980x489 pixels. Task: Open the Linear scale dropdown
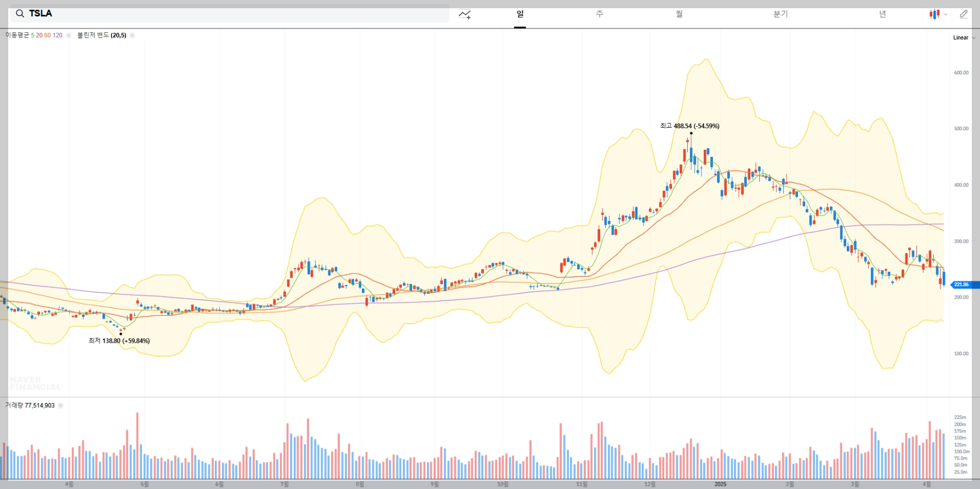(964, 38)
